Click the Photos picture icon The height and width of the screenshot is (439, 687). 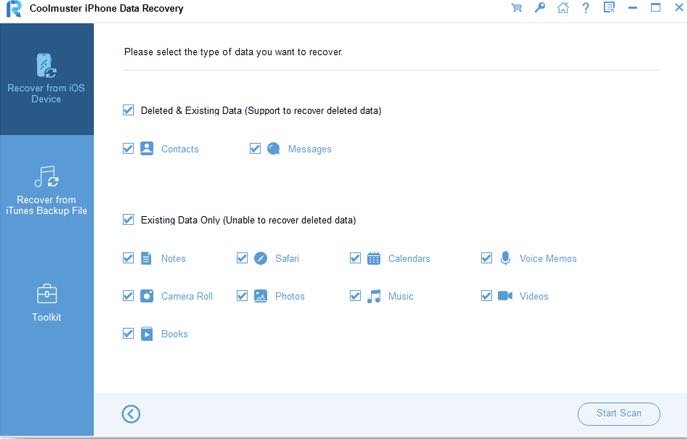click(x=260, y=296)
